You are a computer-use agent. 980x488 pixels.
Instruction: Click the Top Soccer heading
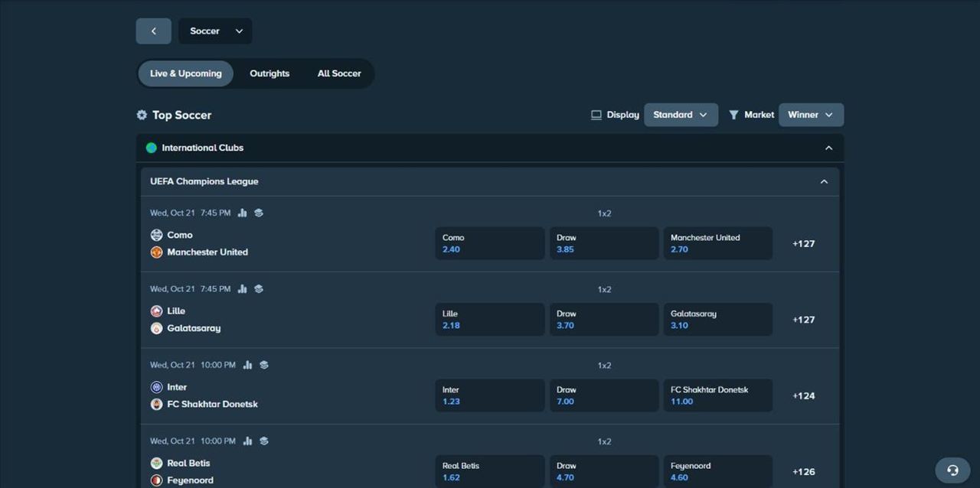(x=181, y=115)
